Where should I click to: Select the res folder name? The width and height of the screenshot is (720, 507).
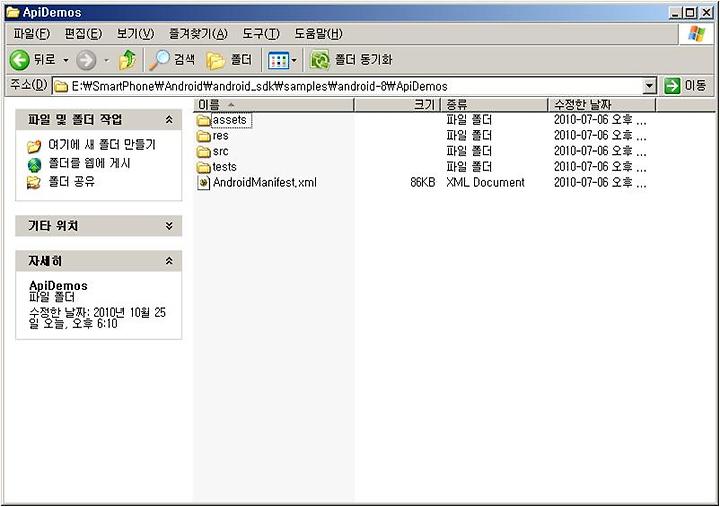point(220,136)
